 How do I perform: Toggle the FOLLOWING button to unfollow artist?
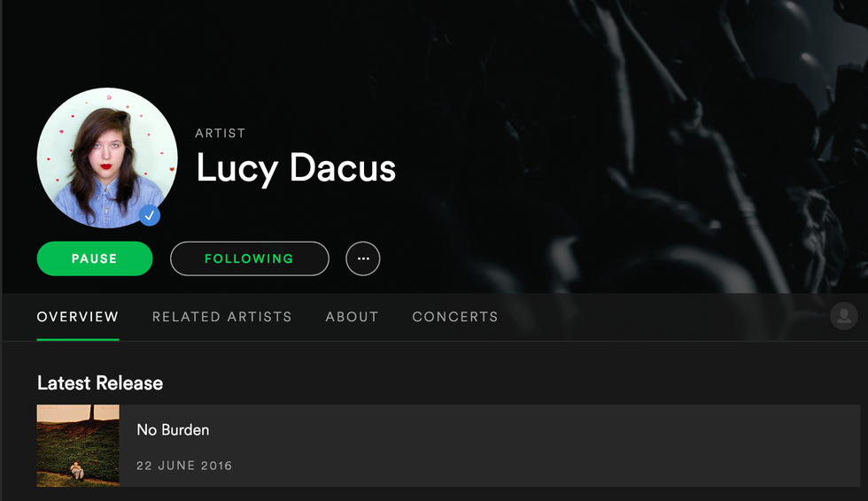[250, 258]
